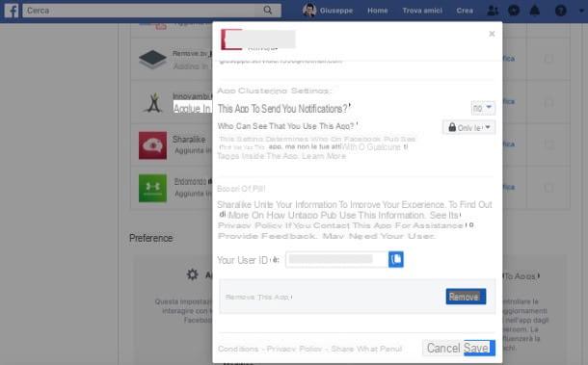Expand the account menu arrow in top bar
Screen dimensions: 588x365
581,11
